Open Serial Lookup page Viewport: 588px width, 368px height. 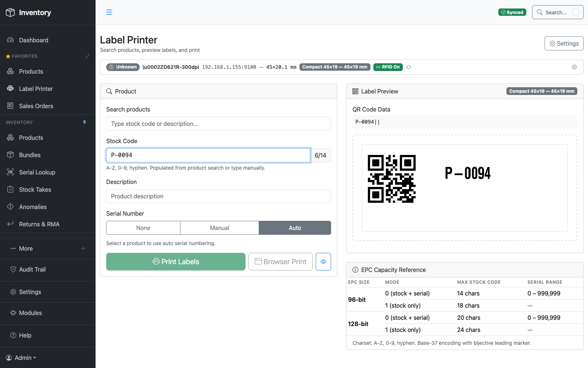click(48, 172)
